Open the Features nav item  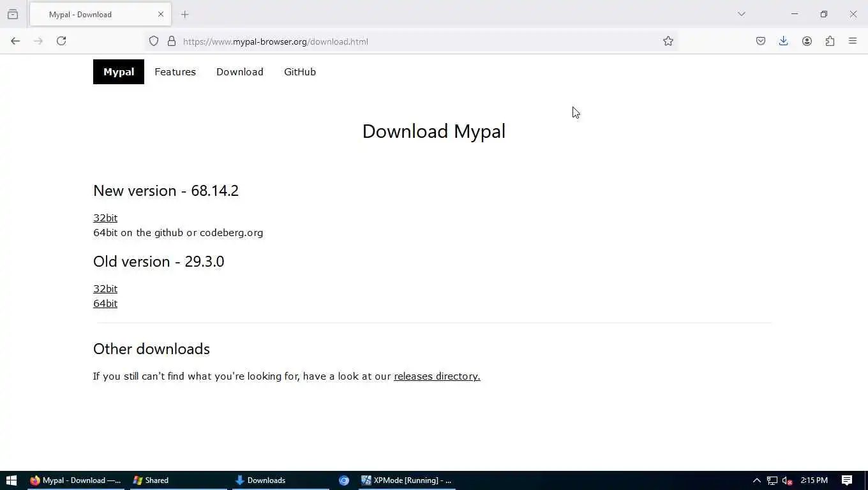[x=175, y=72]
